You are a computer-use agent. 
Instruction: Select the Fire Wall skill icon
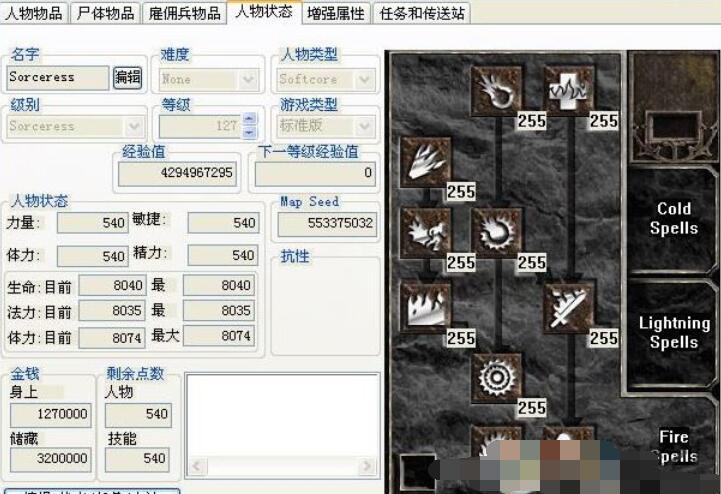click(426, 306)
